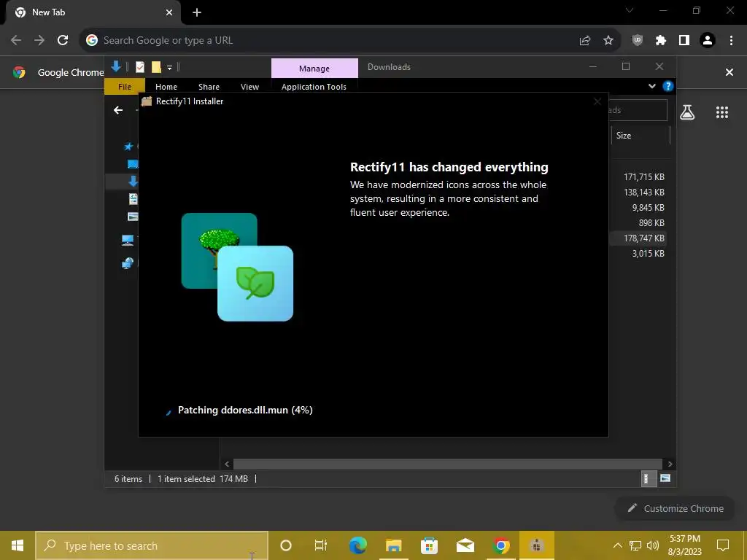The height and width of the screenshot is (560, 747).
Task: Select file sized 898 KB
Action: click(x=651, y=222)
